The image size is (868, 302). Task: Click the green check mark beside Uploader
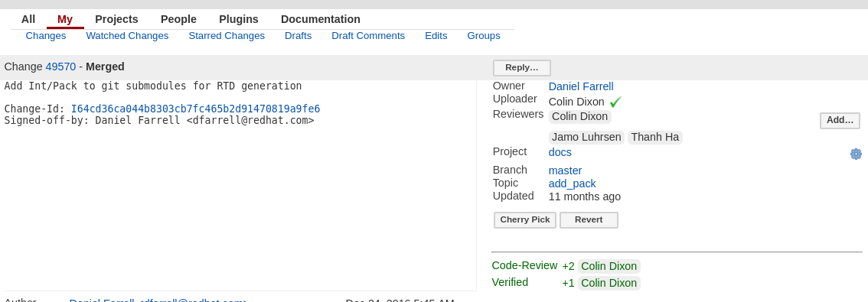coord(615,102)
